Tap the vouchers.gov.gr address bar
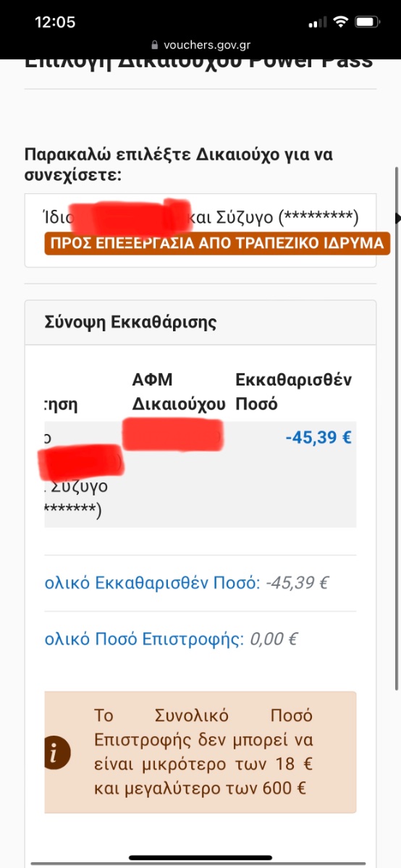This screenshot has width=401, height=868. [x=200, y=44]
